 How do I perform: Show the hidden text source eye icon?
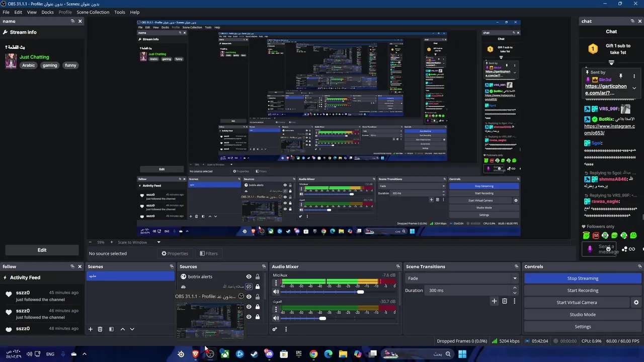point(249,287)
